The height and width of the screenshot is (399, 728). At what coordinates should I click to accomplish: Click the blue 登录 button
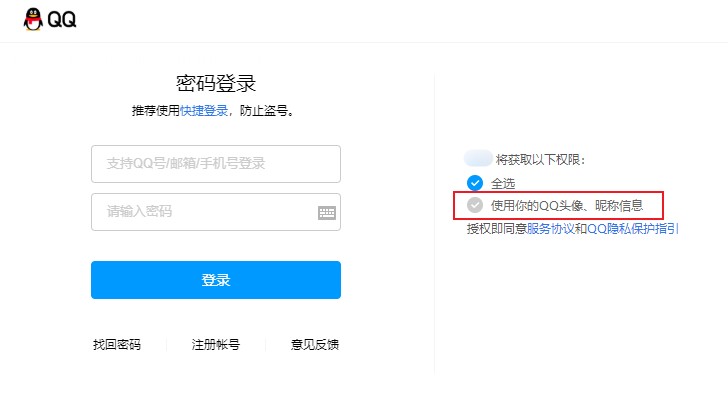coord(216,280)
